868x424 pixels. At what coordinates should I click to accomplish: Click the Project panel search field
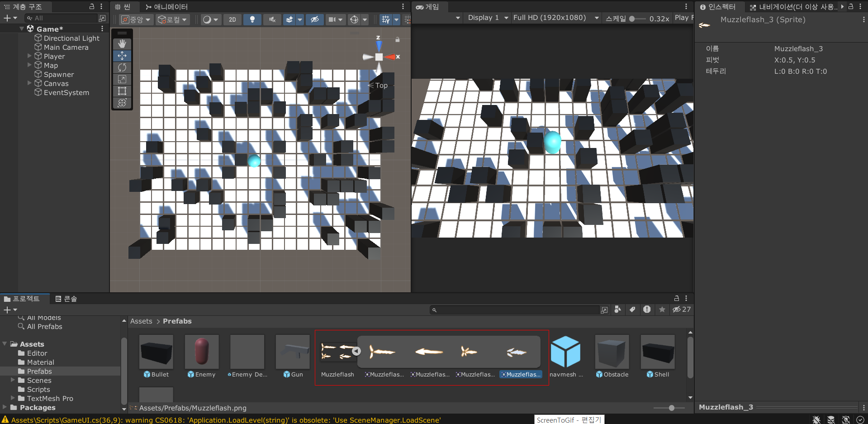pos(516,310)
